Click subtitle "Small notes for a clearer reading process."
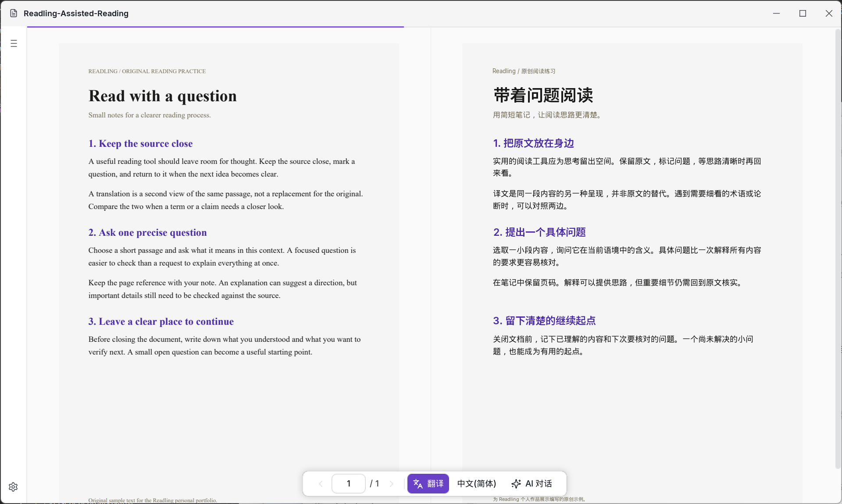The height and width of the screenshot is (504, 842). pos(150,115)
